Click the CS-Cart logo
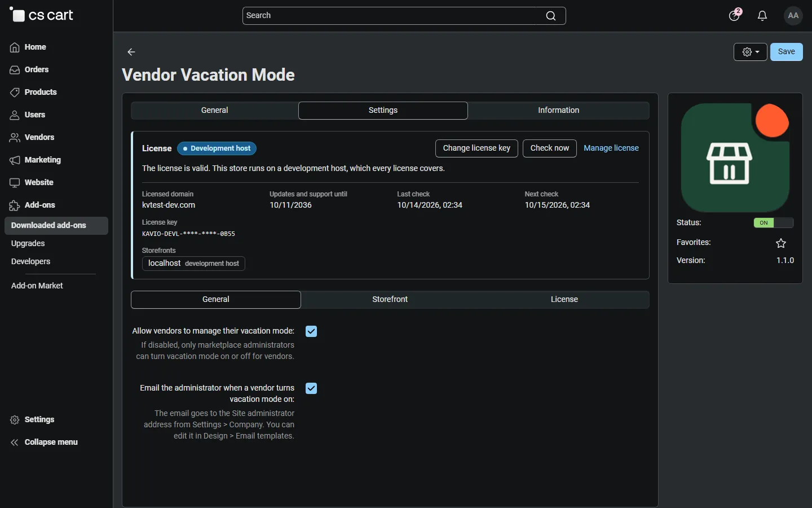The height and width of the screenshot is (508, 812). (x=42, y=15)
